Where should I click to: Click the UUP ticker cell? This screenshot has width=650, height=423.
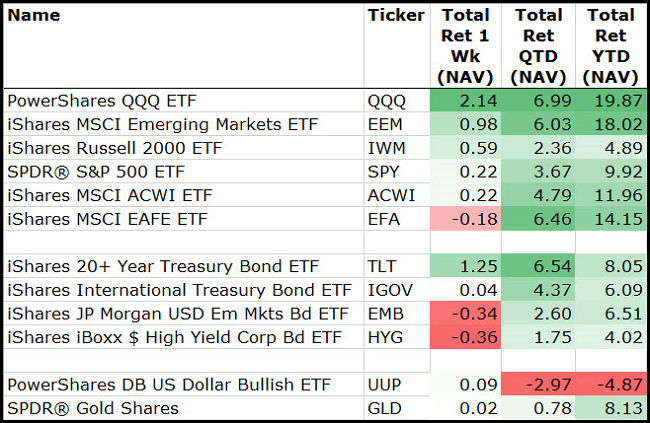[386, 385]
